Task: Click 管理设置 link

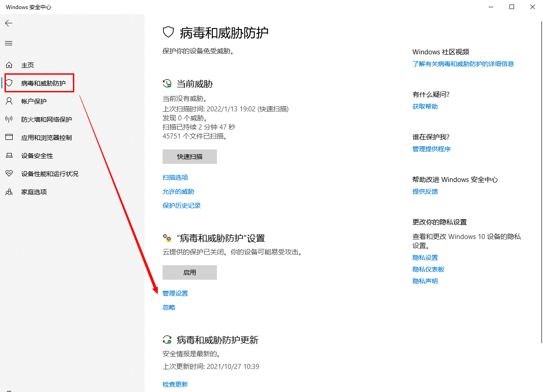Action: click(175, 293)
